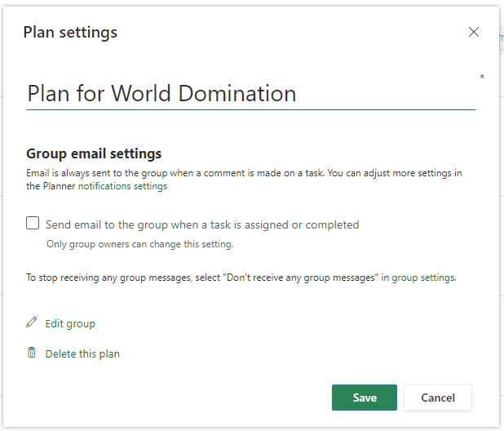Image resolution: width=504 pixels, height=431 pixels.
Task: Click the Edit group text link
Action: point(70,324)
